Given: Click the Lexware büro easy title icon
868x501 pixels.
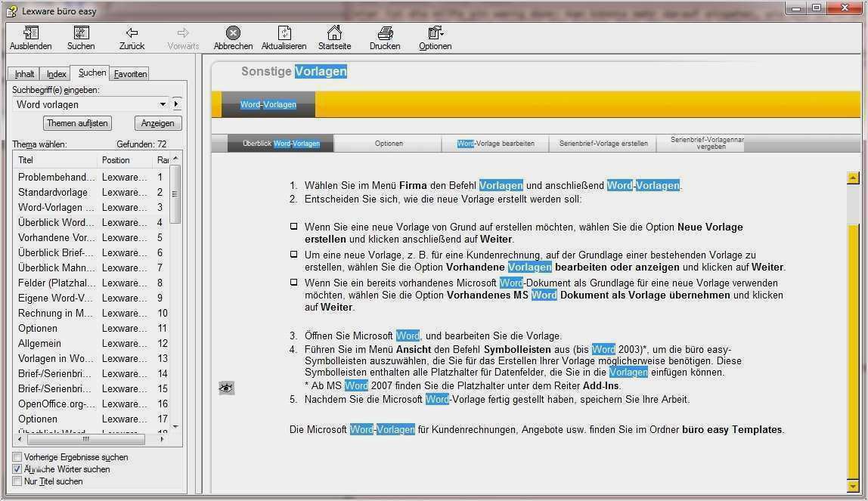Looking at the screenshot, I should point(11,11).
